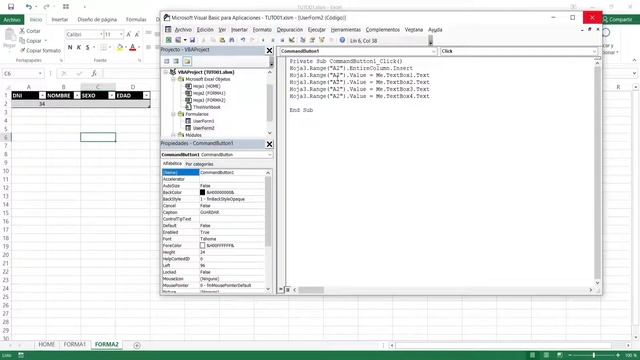Open Find with the binoculars icon
The width and height of the screenshot is (640, 360).
pos(232,40)
